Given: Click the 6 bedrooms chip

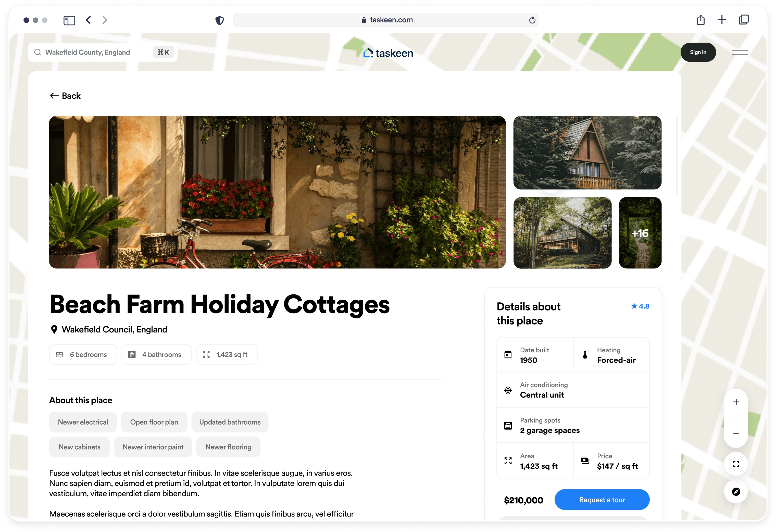Looking at the screenshot, I should (x=83, y=354).
